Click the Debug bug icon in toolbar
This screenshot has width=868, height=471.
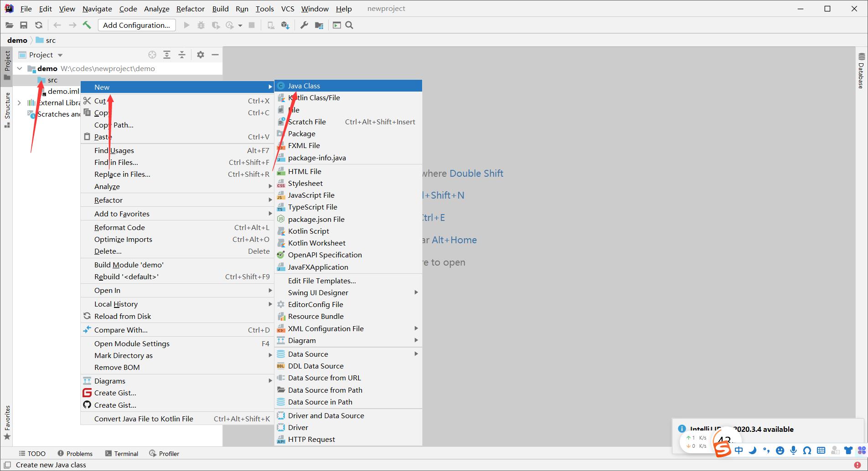(201, 26)
